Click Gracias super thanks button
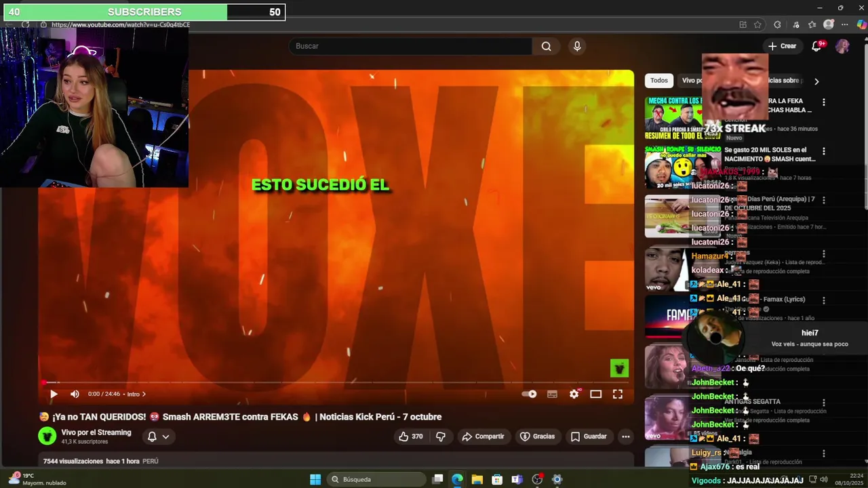This screenshot has height=488, width=868. [x=537, y=436]
